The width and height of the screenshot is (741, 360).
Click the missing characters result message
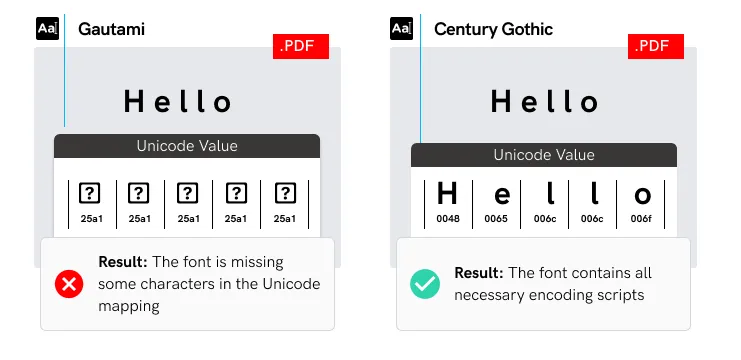[x=209, y=284]
